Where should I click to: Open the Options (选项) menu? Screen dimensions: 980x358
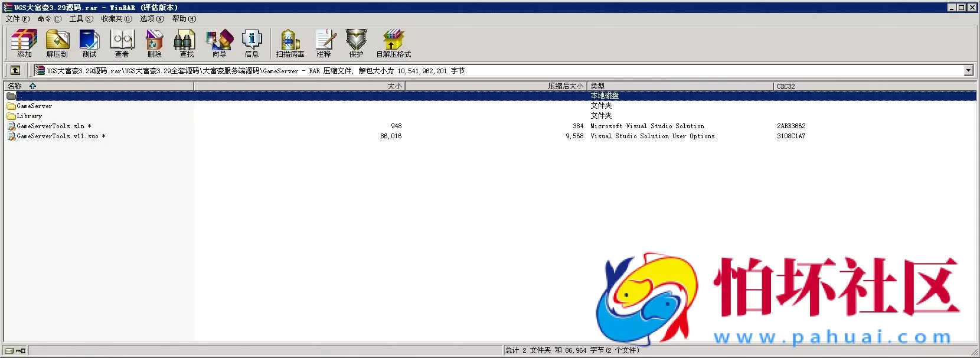(x=152, y=19)
